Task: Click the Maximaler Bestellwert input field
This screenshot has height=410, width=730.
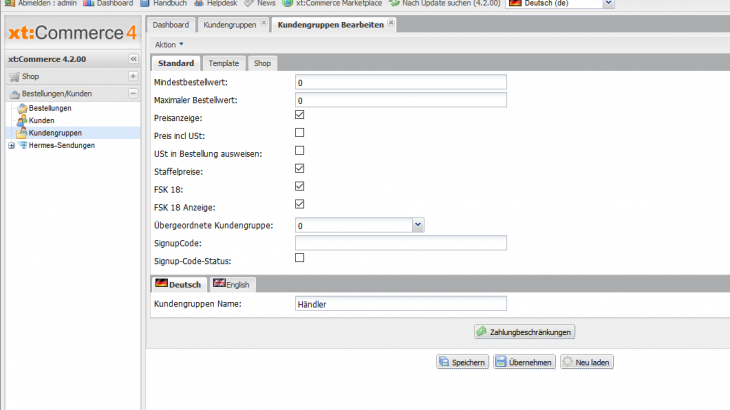Action: (x=401, y=100)
